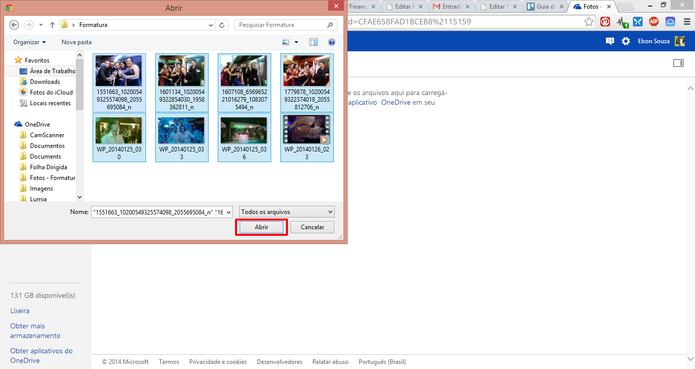Open Privacidade e cookies footer link
This screenshot has height=369, width=695.
(x=218, y=362)
